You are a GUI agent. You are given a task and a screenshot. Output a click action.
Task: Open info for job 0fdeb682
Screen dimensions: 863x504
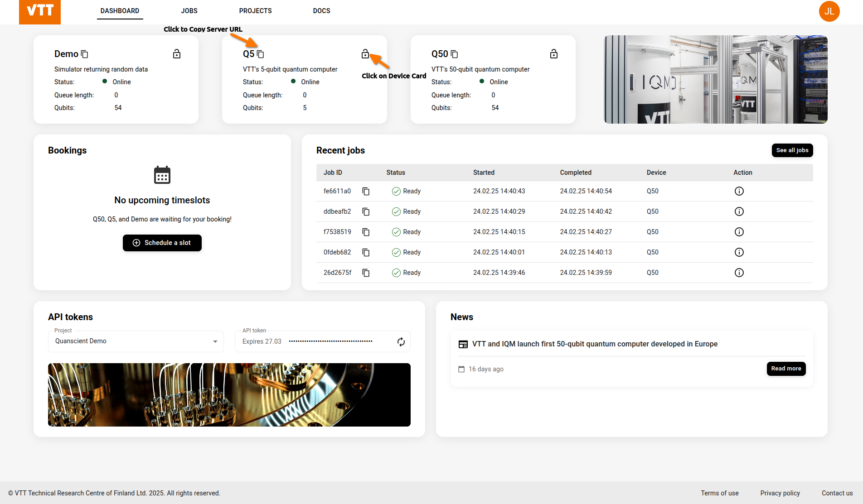coord(739,252)
